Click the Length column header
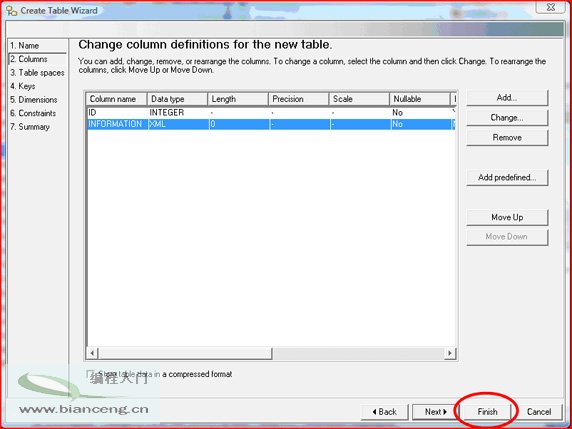 pos(238,99)
